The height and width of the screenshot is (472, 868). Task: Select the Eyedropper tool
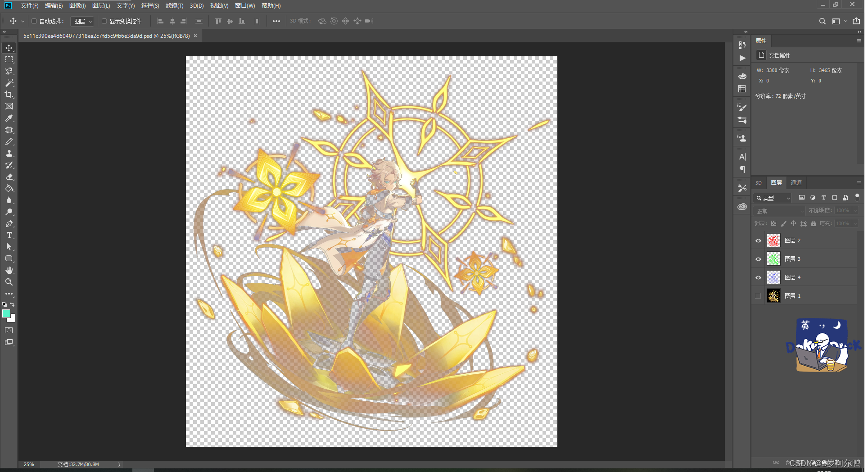[9, 118]
